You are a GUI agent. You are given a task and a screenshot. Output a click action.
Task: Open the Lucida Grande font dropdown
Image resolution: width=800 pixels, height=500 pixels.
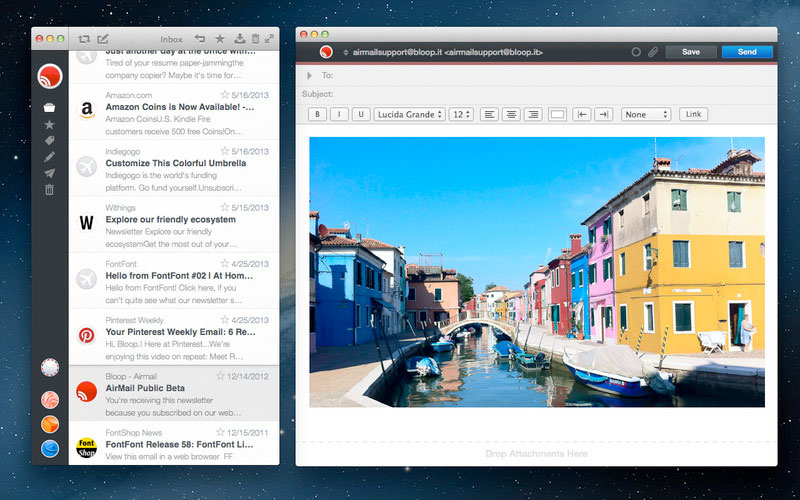click(409, 115)
